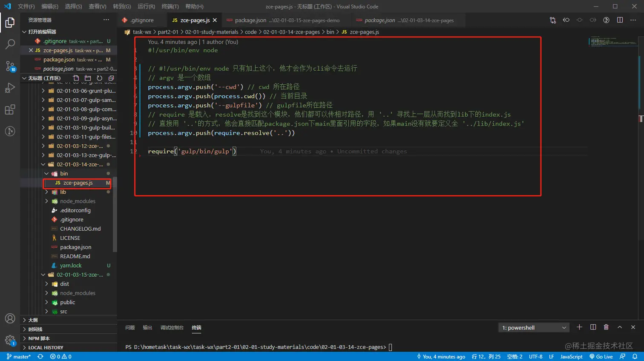Click the feedback icon in status bar

tap(622, 357)
